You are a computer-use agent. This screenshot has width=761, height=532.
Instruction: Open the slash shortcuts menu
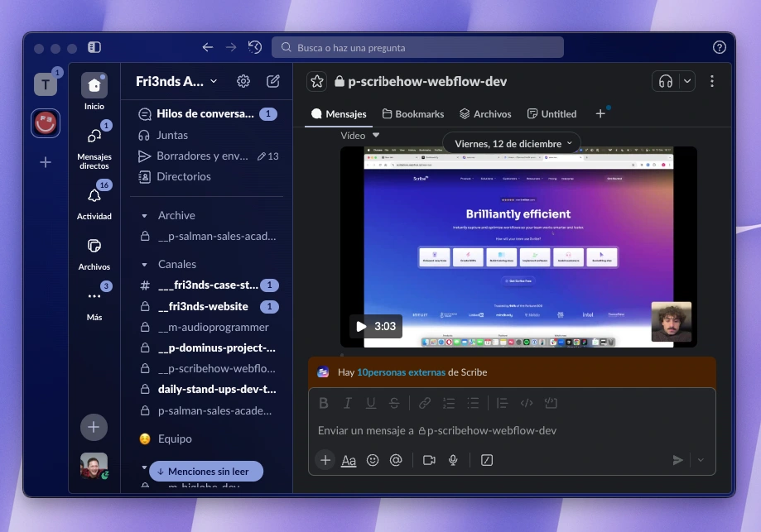(x=487, y=460)
